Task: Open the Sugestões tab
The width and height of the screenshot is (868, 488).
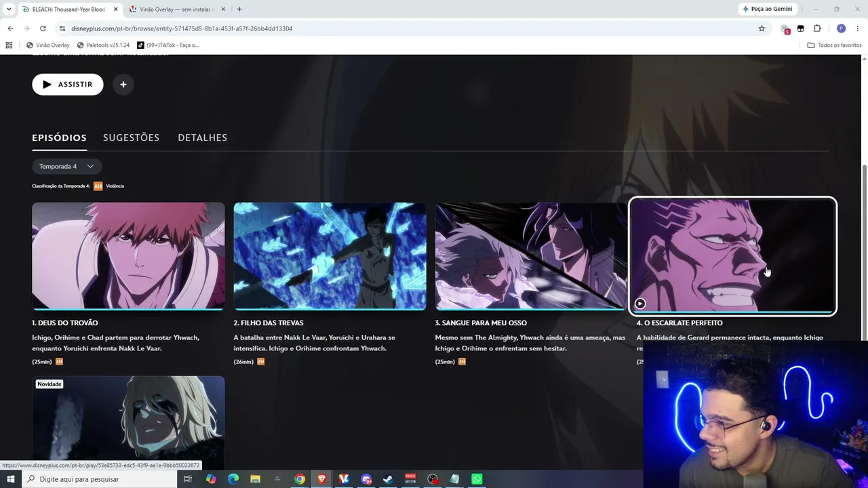Action: [x=131, y=138]
